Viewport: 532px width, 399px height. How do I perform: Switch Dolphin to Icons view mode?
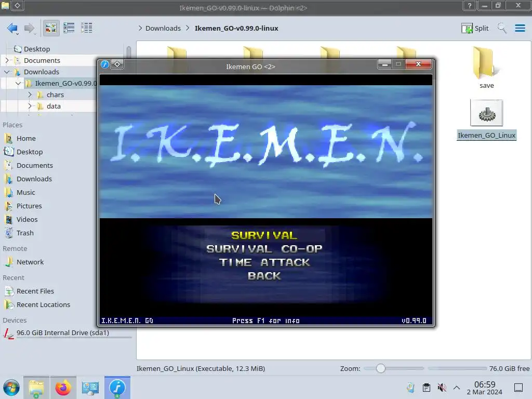(51, 28)
